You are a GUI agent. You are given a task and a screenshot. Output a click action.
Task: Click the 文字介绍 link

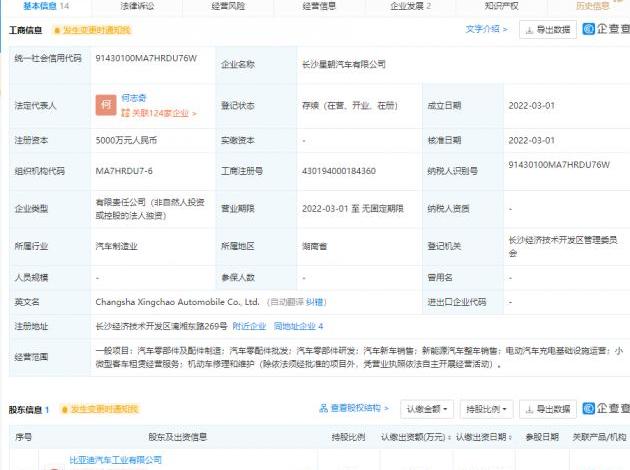point(486,29)
